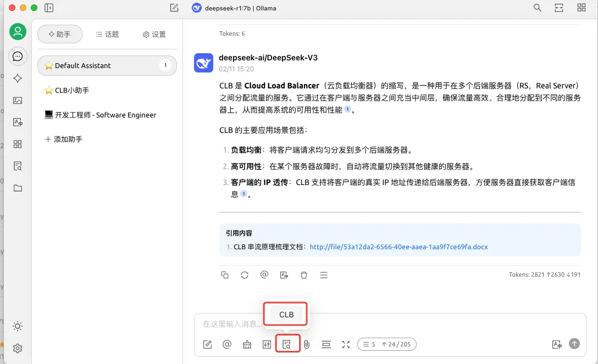The image size is (598, 364).
Task: Click the citation marker after 可用性和性能
Action: [x=347, y=109]
